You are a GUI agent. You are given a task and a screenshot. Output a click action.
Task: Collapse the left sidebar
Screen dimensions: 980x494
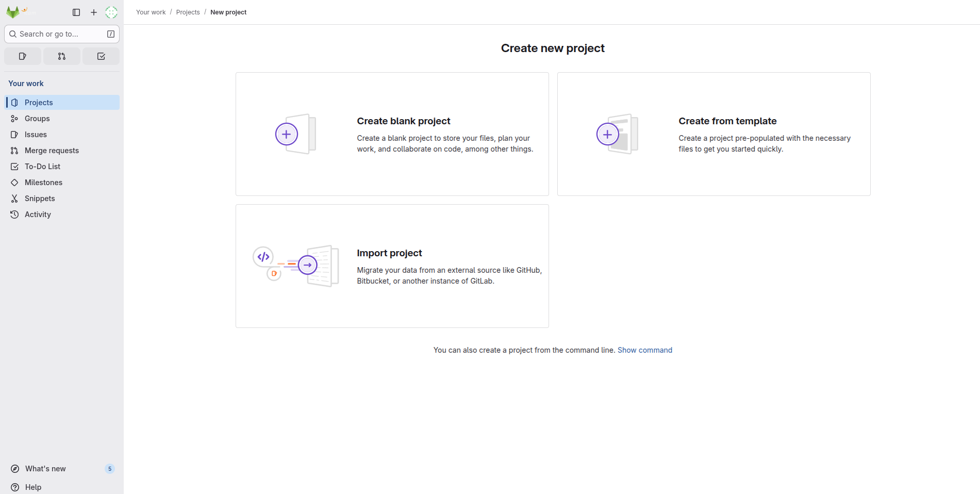[76, 12]
